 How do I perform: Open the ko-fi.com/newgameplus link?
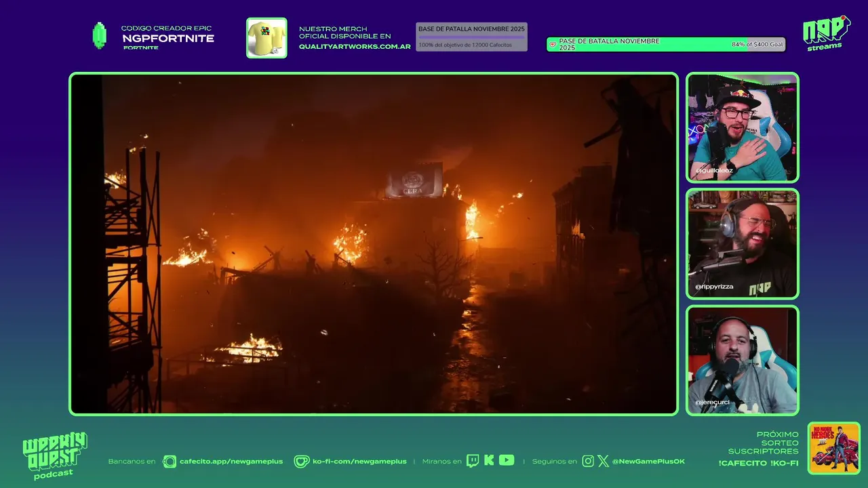359,462
